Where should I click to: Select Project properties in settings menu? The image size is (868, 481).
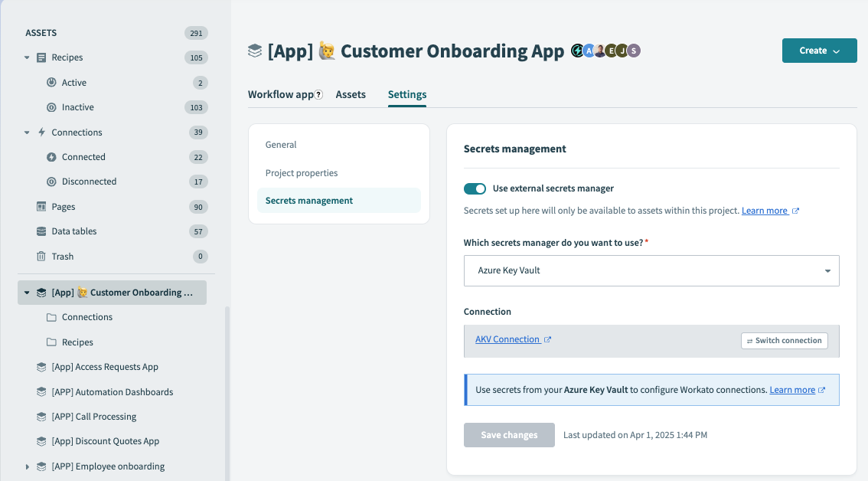click(x=302, y=173)
